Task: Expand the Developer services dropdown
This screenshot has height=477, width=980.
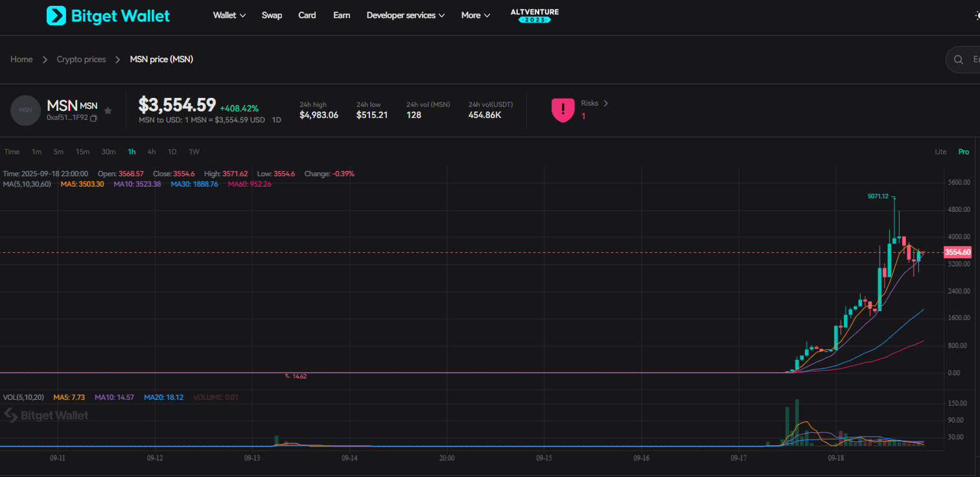Action: click(405, 16)
